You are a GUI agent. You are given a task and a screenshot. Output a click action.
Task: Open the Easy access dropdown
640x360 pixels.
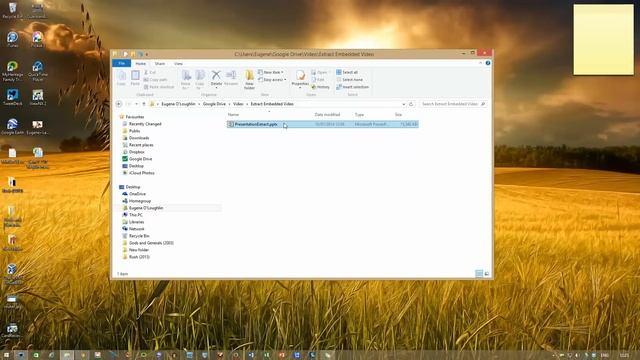click(272, 80)
